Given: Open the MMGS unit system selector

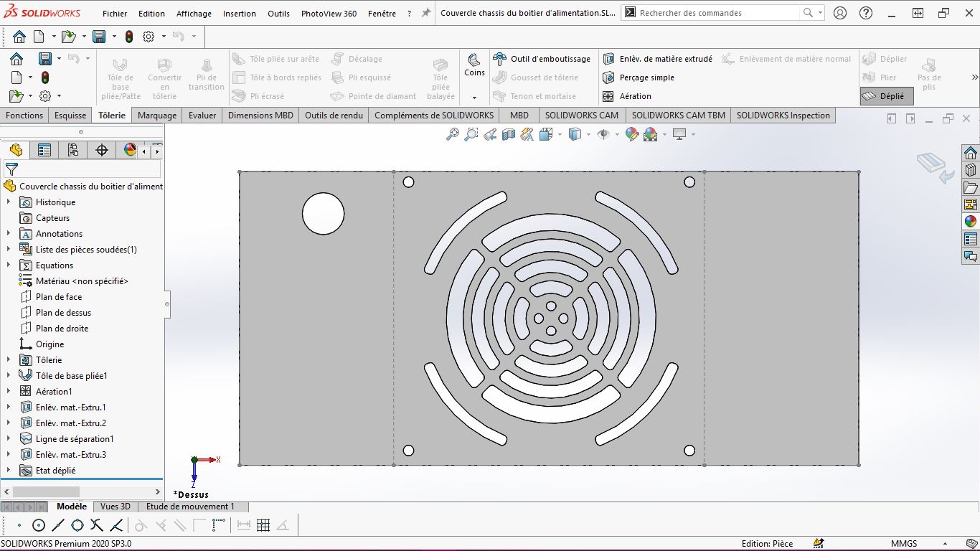Looking at the screenshot, I should pyautogui.click(x=904, y=544).
